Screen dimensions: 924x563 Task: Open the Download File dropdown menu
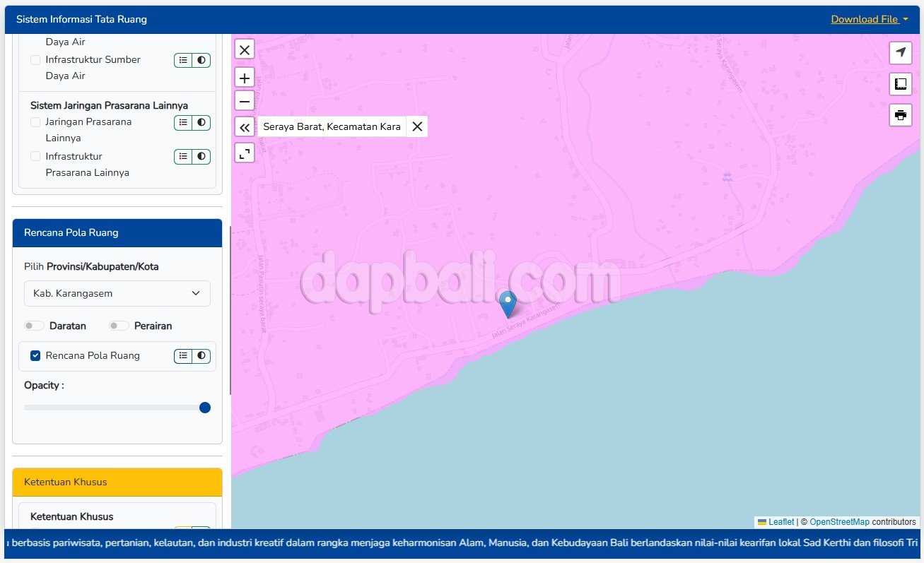pyautogui.click(x=869, y=19)
